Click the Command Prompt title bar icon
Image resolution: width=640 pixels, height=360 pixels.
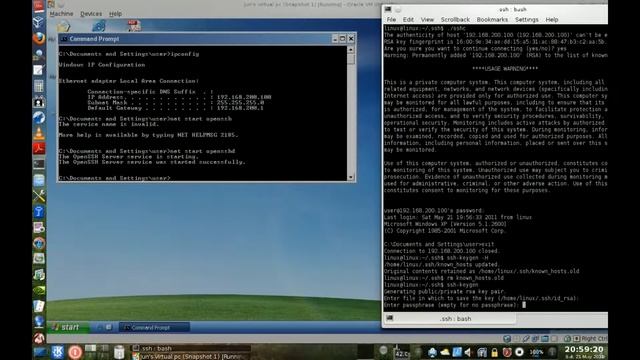[64, 39]
